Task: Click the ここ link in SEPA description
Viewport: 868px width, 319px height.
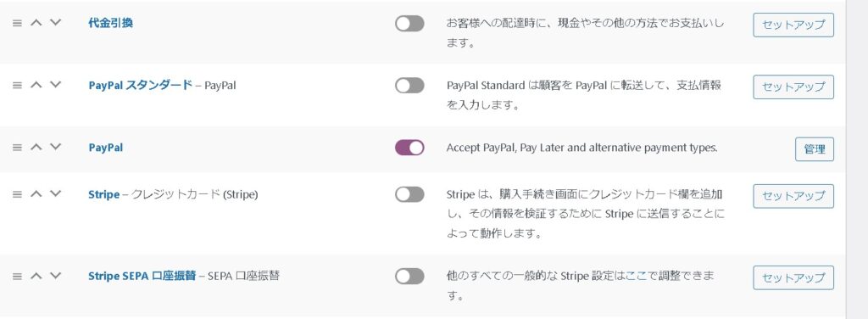Action: (636, 275)
